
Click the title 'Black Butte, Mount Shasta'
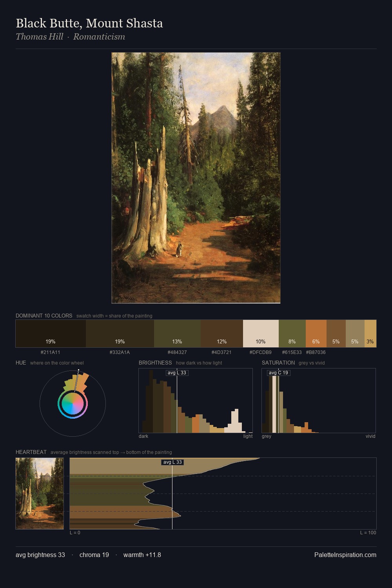[89, 23]
